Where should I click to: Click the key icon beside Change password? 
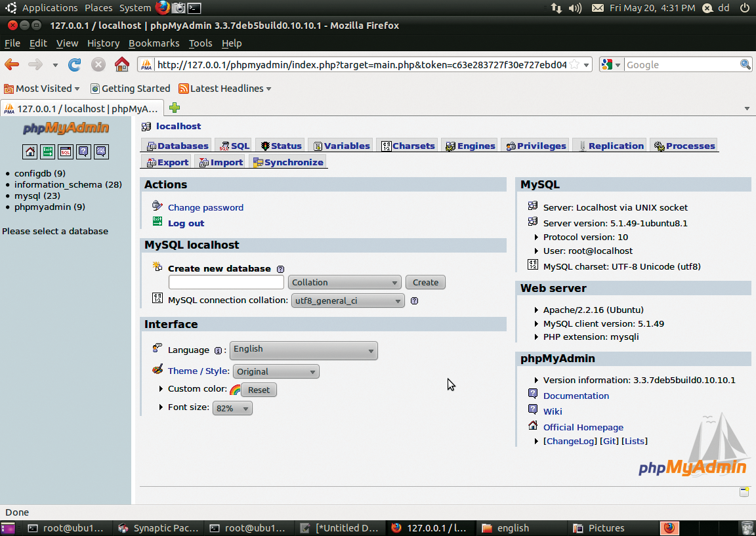(x=157, y=206)
